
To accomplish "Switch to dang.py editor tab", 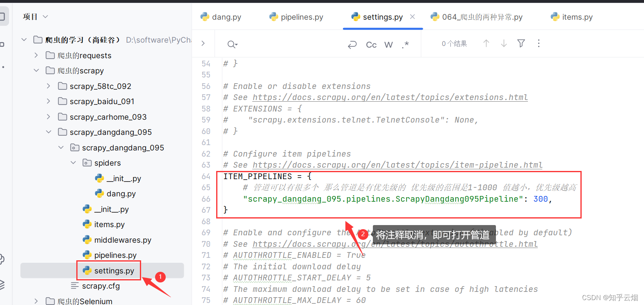I will (x=221, y=17).
